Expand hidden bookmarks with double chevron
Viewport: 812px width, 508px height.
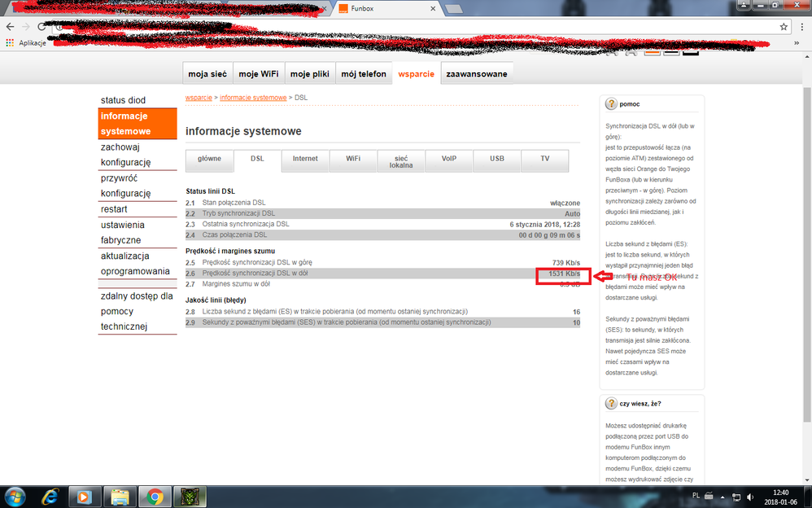tap(794, 42)
